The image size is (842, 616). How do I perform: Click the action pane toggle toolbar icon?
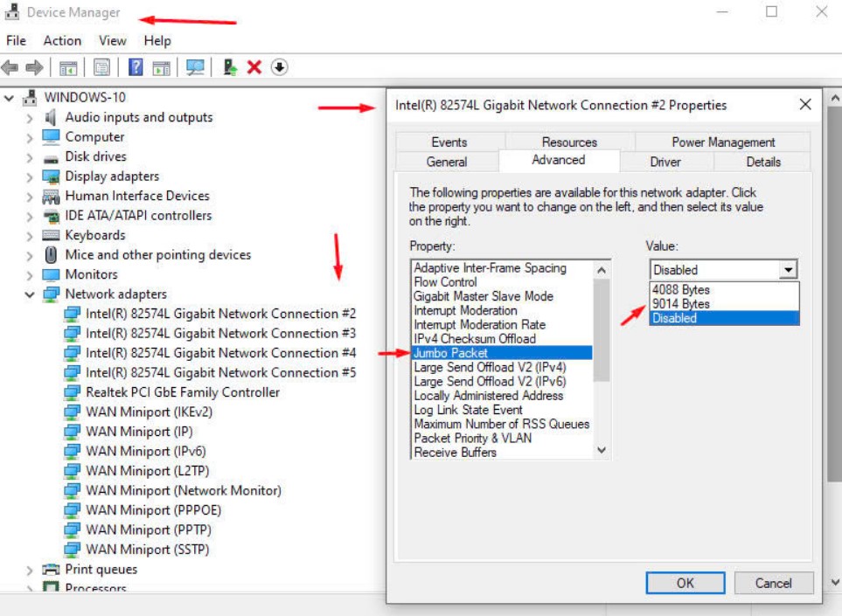[161, 67]
